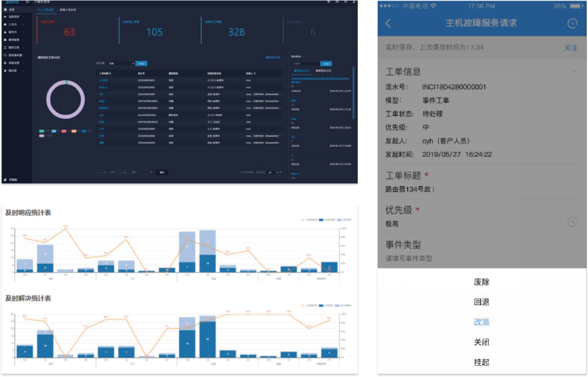Click the DIMO logo in top-left corner
Image resolution: width=588 pixels, height=377 pixels.
[11, 3]
